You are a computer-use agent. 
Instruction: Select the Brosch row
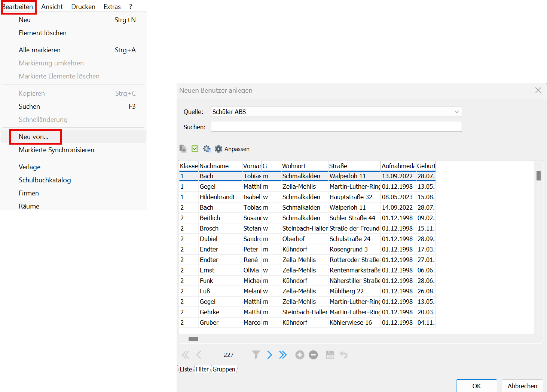(x=307, y=228)
